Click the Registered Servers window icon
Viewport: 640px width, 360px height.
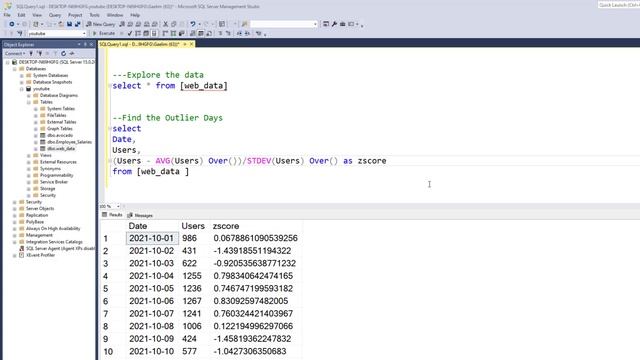(x=326, y=24)
